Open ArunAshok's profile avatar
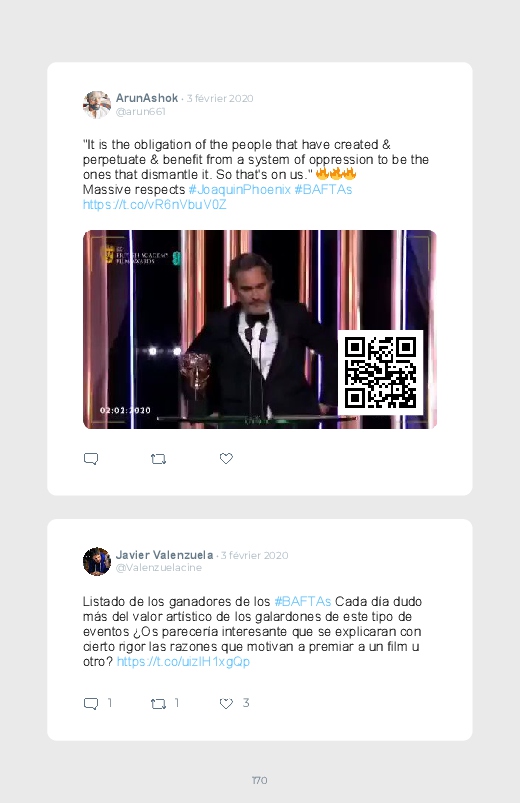This screenshot has width=520, height=803. (97, 104)
